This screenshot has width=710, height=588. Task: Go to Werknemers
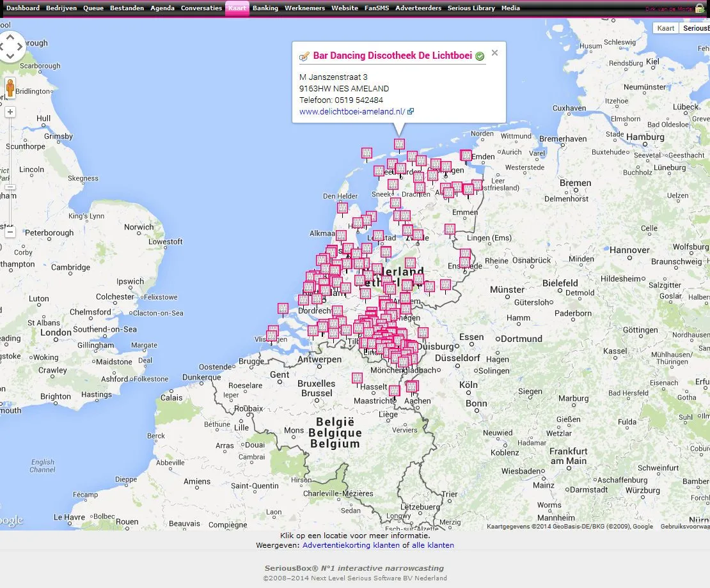[x=304, y=8]
